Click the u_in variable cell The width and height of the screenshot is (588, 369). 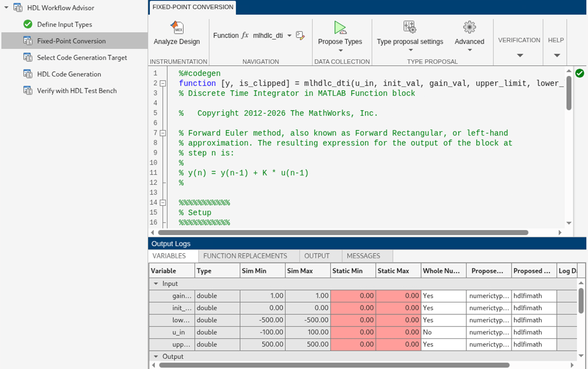172,332
